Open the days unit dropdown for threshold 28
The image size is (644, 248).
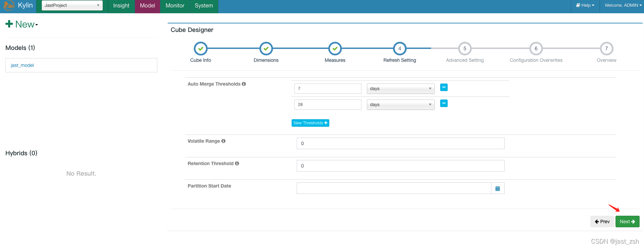coord(401,105)
